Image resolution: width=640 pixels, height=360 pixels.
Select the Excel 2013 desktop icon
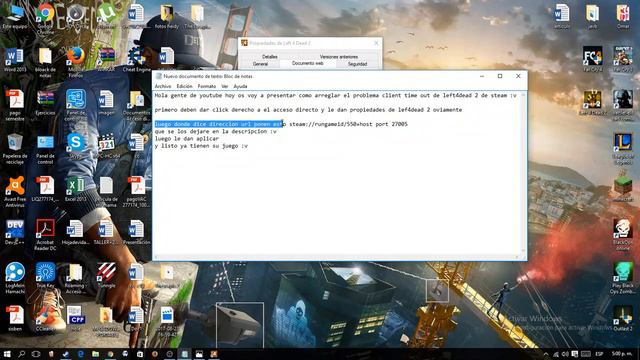[76, 189]
